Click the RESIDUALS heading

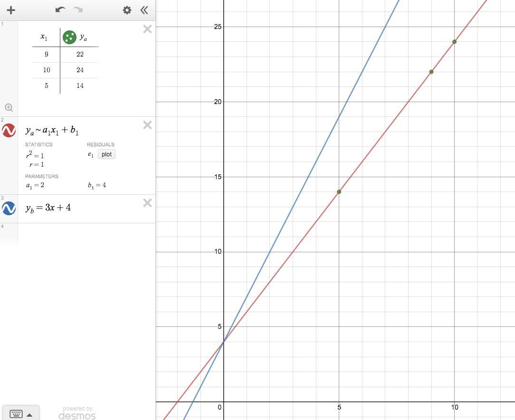pyautogui.click(x=101, y=144)
